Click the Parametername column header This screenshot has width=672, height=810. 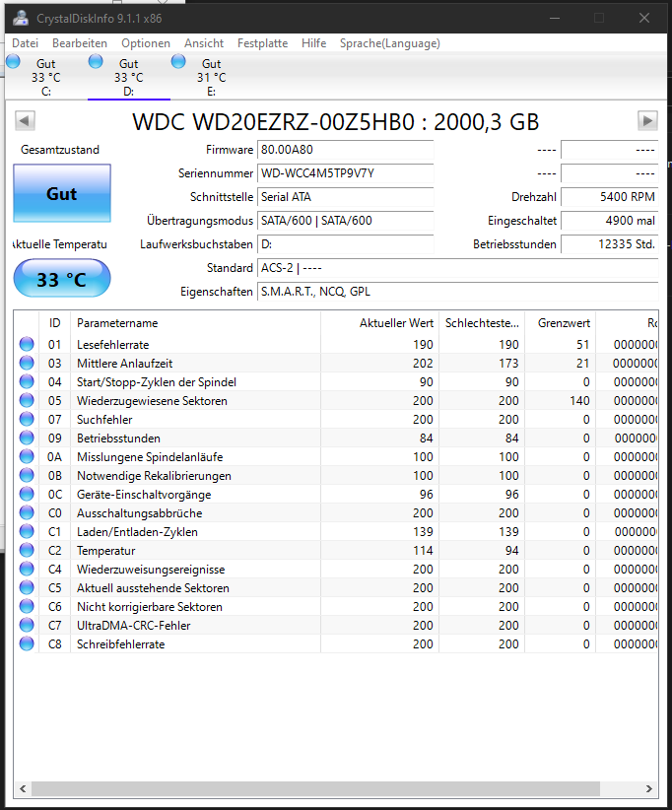(x=195, y=323)
